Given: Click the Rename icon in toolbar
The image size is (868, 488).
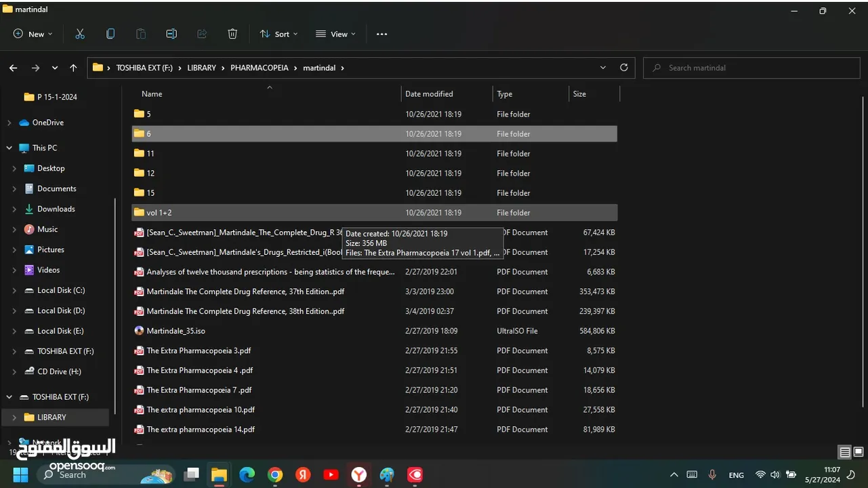Looking at the screenshot, I should tap(171, 34).
